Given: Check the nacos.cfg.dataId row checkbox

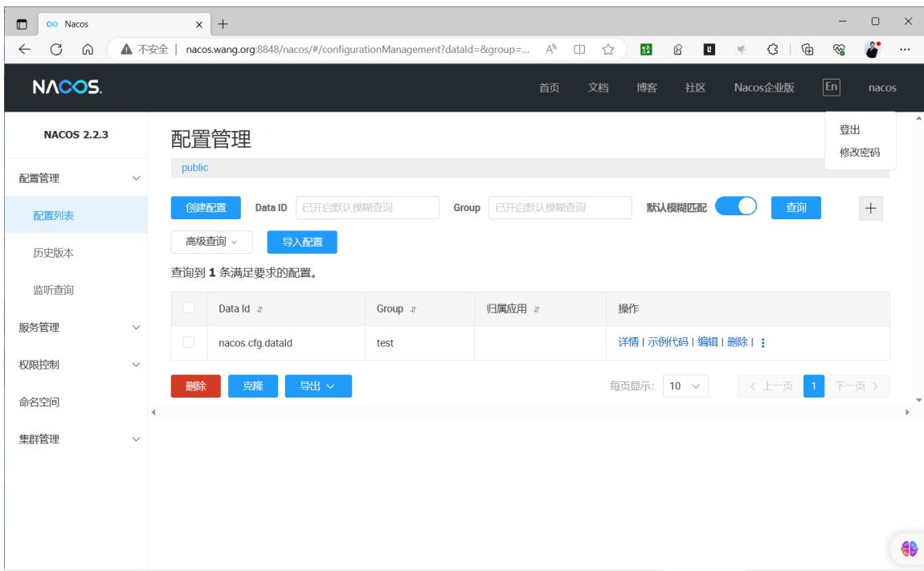Looking at the screenshot, I should point(189,342).
